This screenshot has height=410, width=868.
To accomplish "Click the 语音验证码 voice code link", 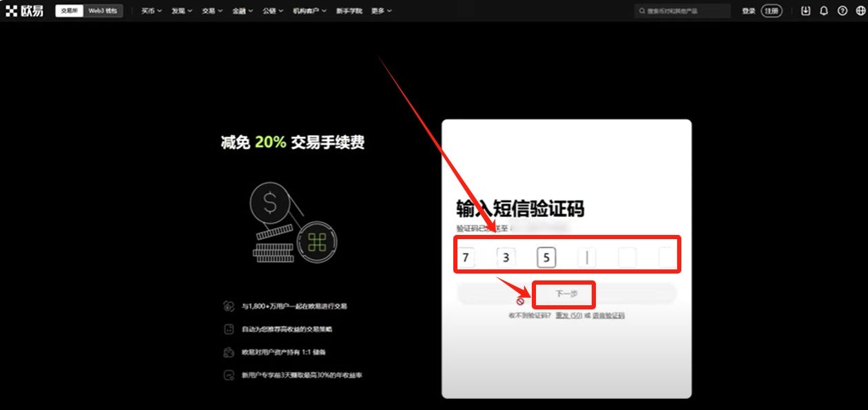I will (608, 316).
